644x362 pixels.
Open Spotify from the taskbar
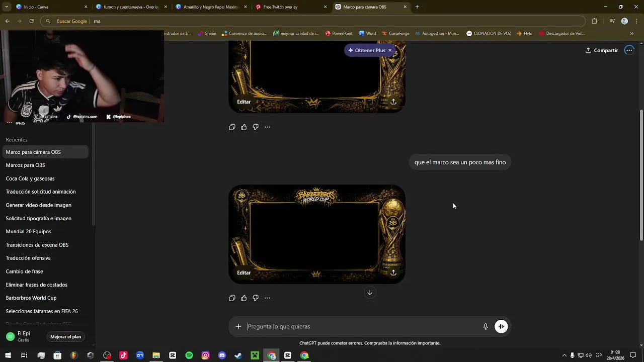point(189,355)
